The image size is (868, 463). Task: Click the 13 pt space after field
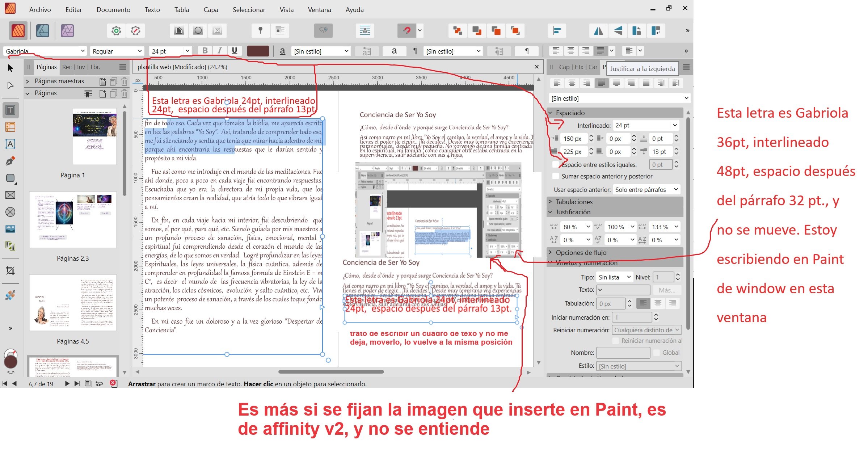(x=661, y=152)
